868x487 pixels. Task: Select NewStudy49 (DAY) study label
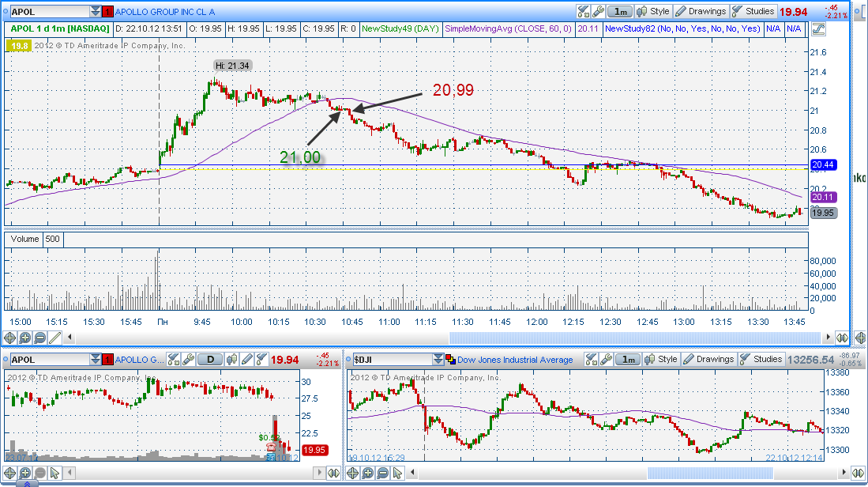400,28
